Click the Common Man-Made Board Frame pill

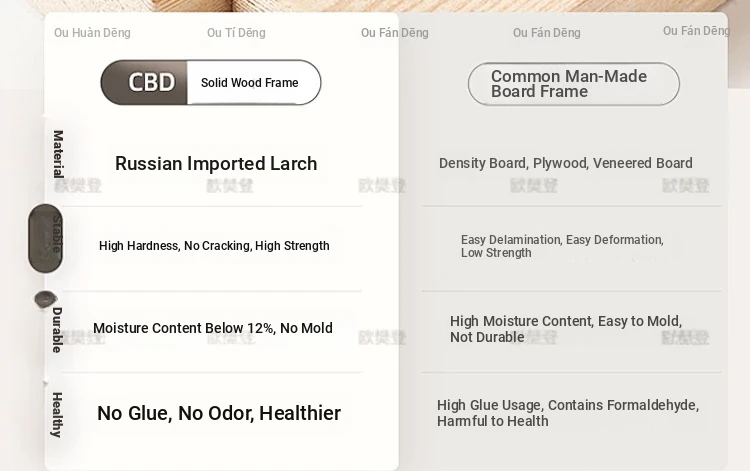tap(573, 84)
